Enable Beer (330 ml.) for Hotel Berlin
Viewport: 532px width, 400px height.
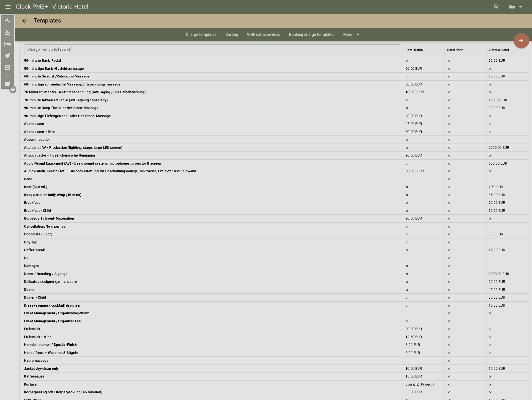407,187
